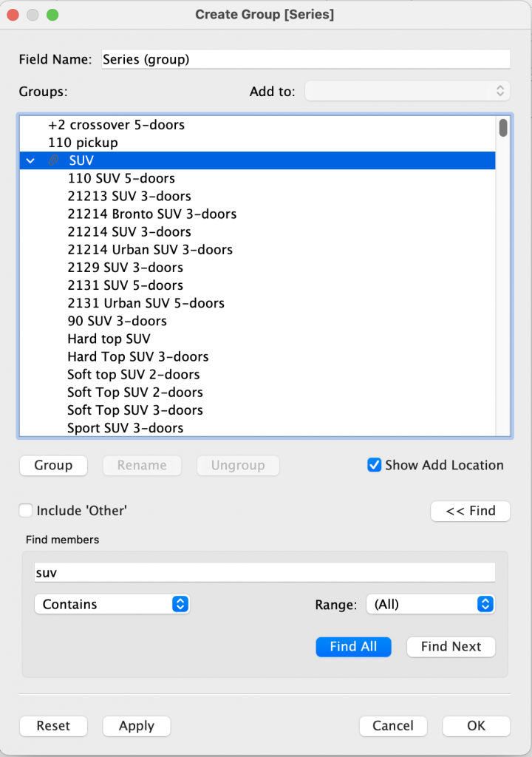Hide the find panel with << Find

coord(470,510)
